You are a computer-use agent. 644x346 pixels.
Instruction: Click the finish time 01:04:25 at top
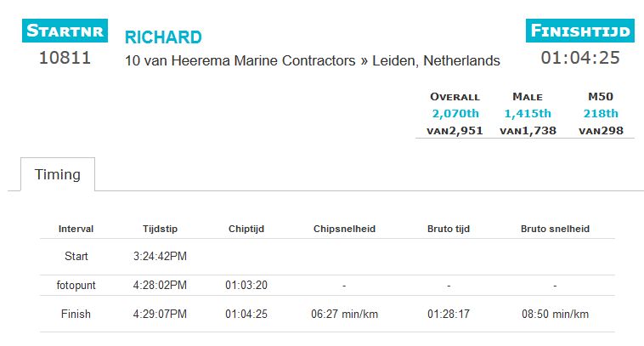pos(580,58)
